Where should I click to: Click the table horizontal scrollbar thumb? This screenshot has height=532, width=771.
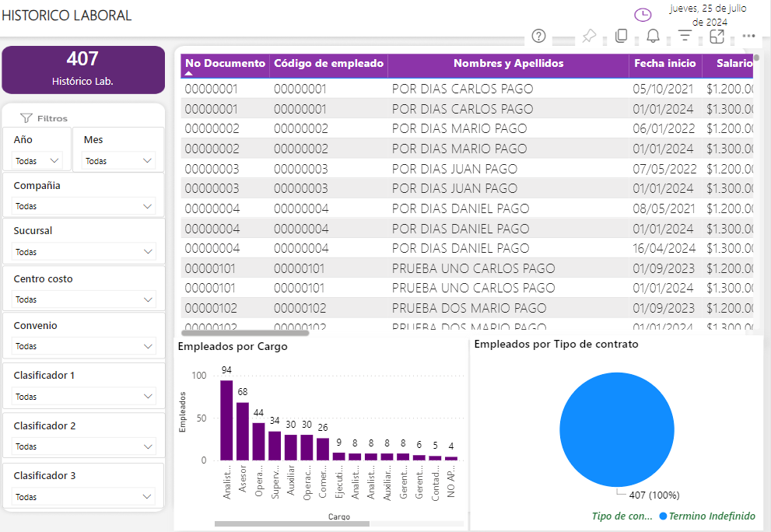point(245,333)
